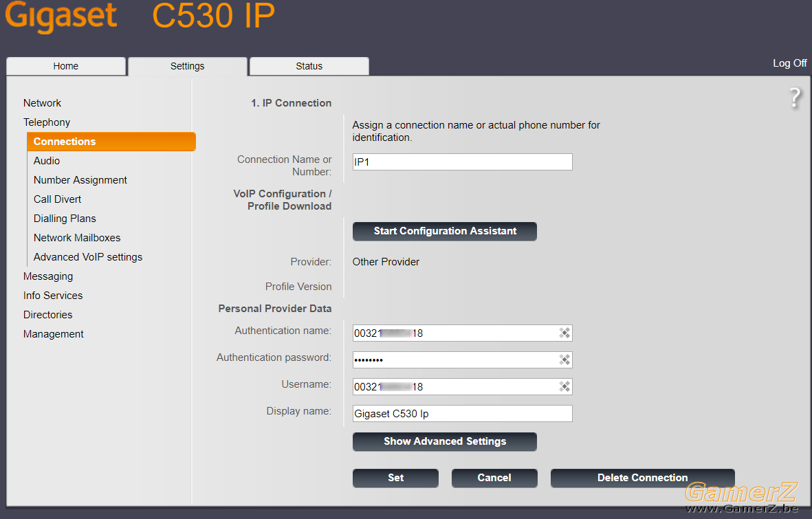Viewport: 812px width, 519px height.
Task: Select Connections in Telephony menu
Action: (111, 142)
